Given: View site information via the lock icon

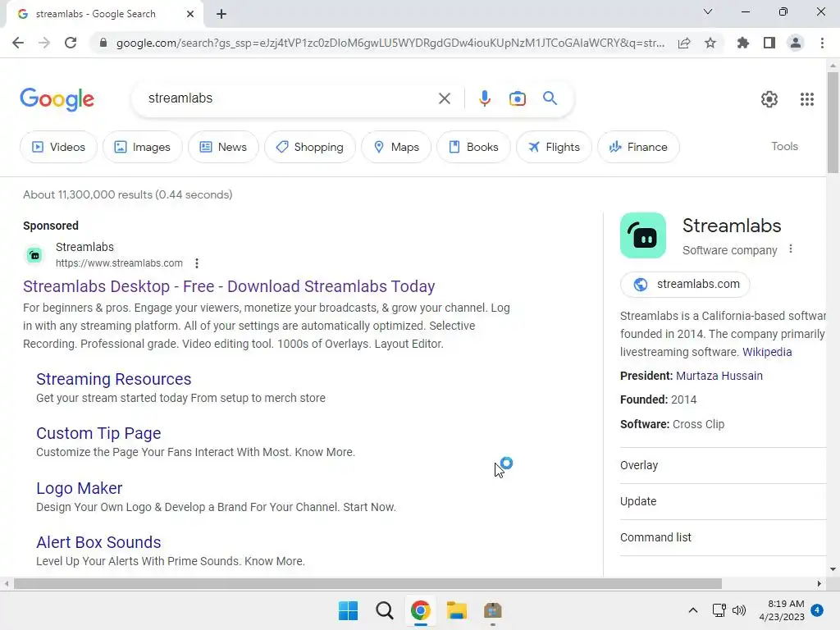Looking at the screenshot, I should point(103,43).
